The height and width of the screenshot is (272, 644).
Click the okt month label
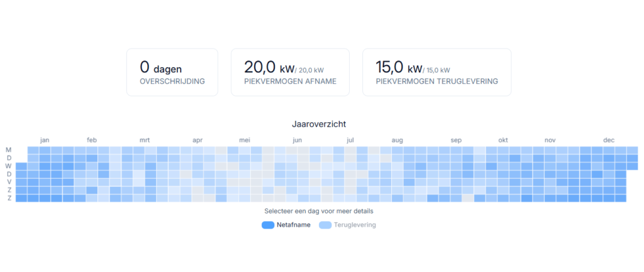coord(503,140)
